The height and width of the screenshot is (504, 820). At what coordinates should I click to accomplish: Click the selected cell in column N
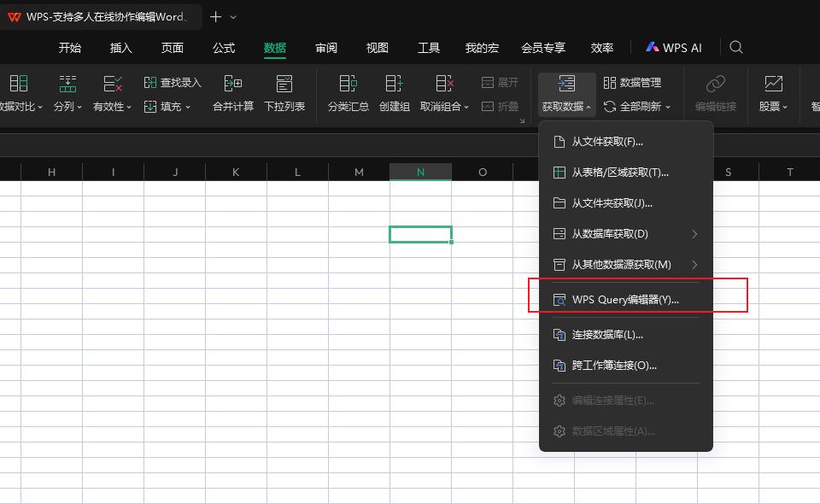point(420,234)
